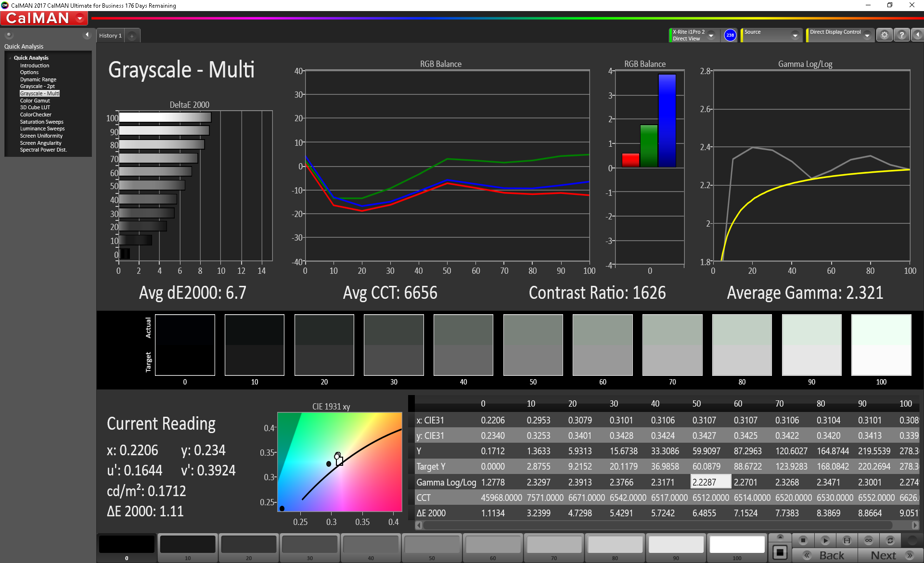924x563 pixels.
Task: Click the blue 238 meter indicator
Action: click(x=730, y=35)
